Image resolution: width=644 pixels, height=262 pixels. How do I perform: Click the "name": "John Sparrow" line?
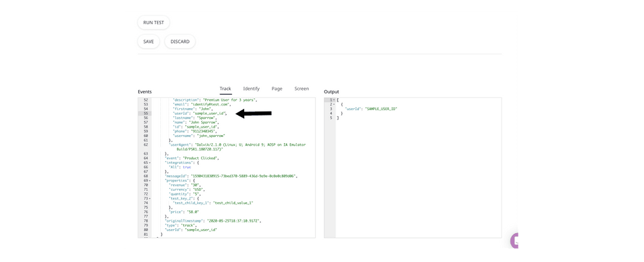coord(197,122)
